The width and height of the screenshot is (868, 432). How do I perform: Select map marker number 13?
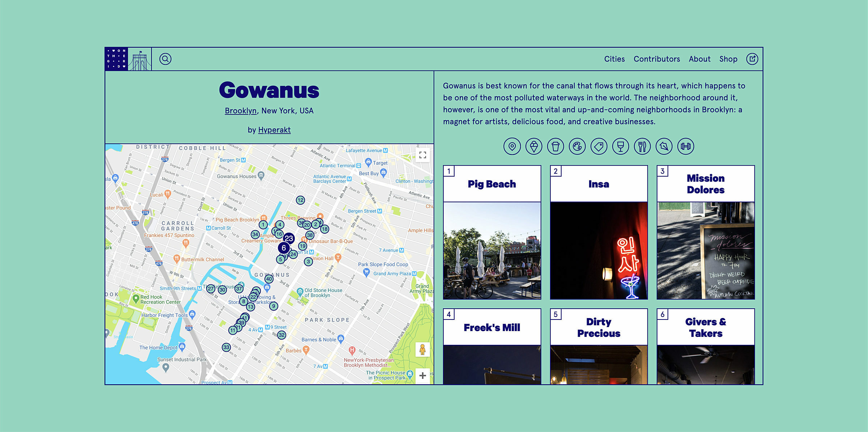[x=251, y=307]
